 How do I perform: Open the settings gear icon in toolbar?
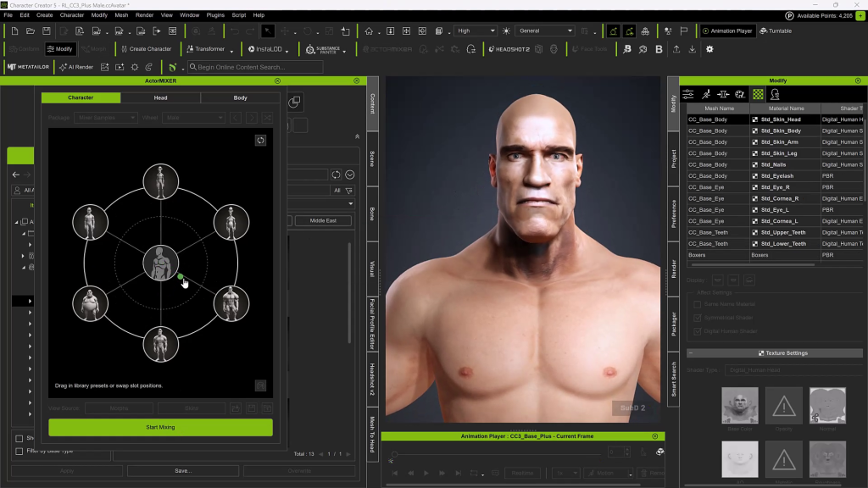[x=709, y=49]
